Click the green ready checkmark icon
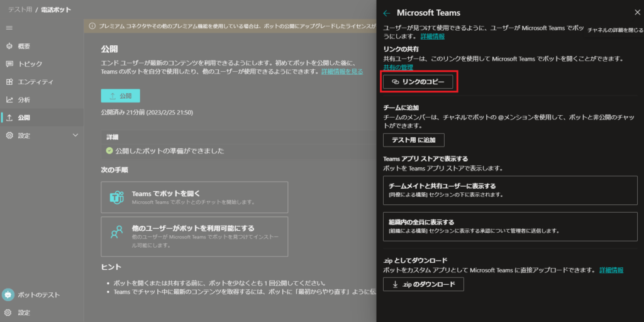This screenshot has width=644, height=322. click(109, 151)
